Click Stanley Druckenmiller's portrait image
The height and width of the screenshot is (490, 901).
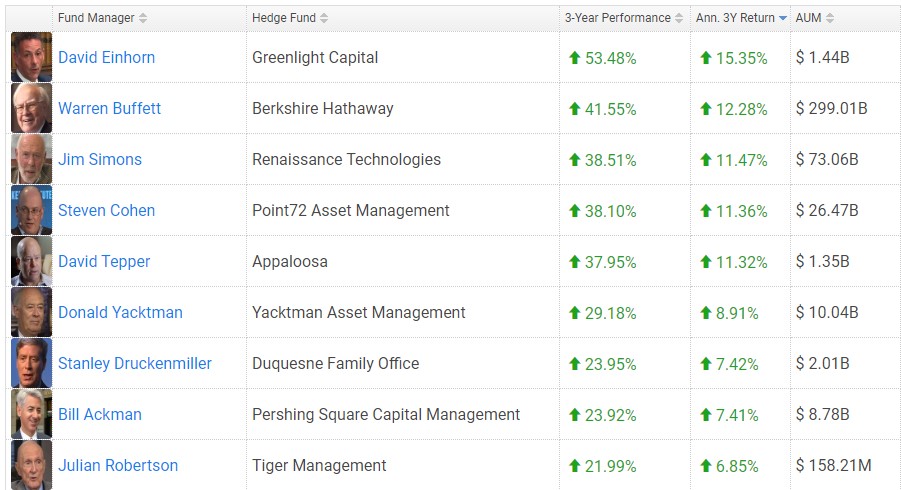point(31,364)
